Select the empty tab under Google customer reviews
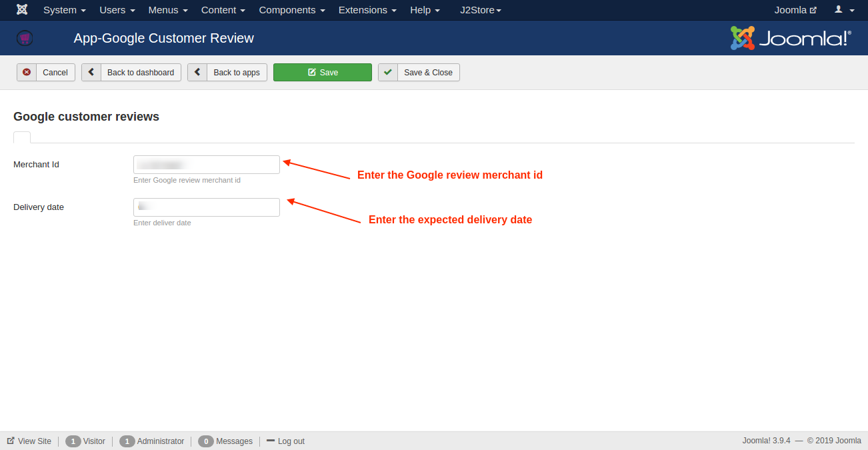The height and width of the screenshot is (450, 868). 22,137
